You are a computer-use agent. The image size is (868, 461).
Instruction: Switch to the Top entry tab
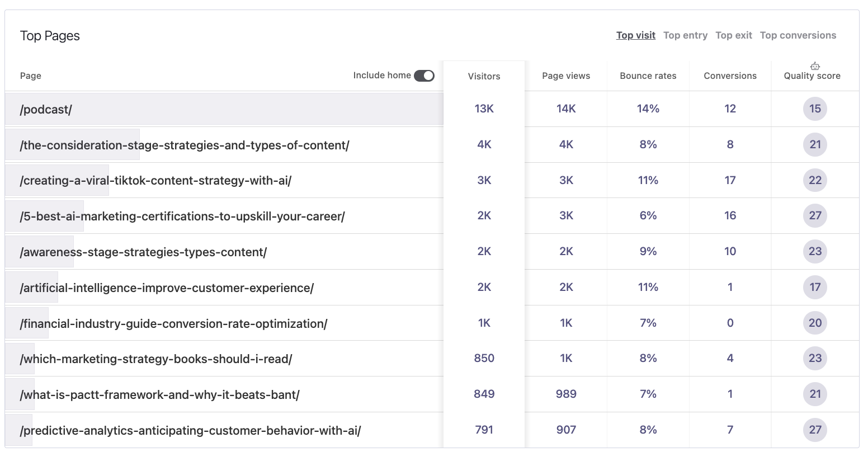tap(685, 35)
